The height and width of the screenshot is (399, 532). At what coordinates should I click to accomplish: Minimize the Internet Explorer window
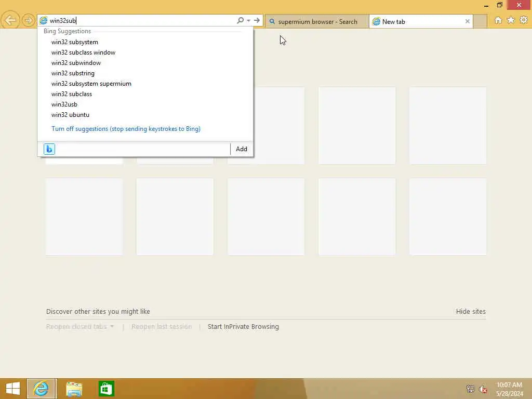click(x=486, y=5)
